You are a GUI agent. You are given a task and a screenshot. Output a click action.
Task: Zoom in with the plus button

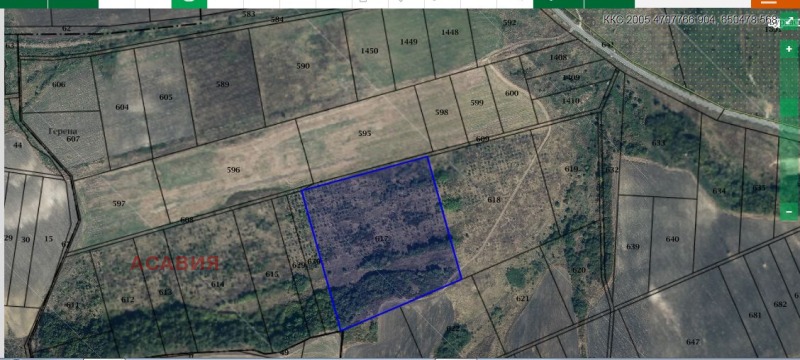pos(789,49)
